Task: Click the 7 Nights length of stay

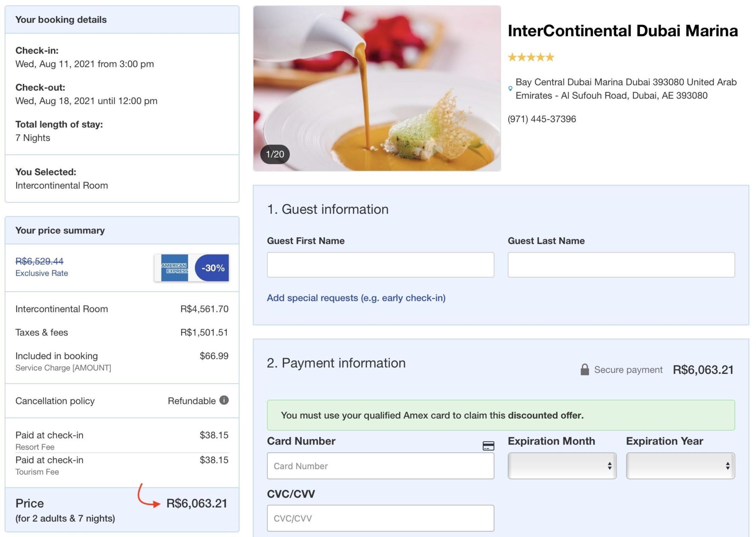Action: (33, 138)
